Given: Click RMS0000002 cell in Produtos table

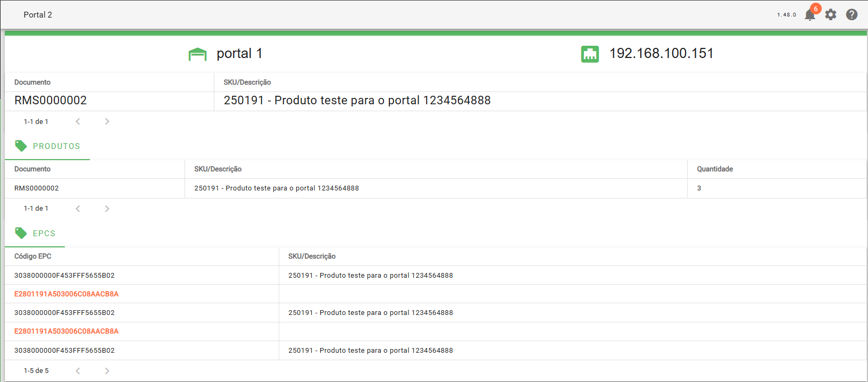Looking at the screenshot, I should tap(37, 188).
